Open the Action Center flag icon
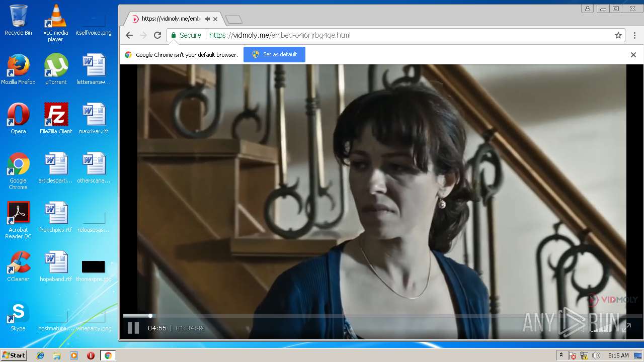This screenshot has height=362, width=644. pyautogui.click(x=572, y=355)
